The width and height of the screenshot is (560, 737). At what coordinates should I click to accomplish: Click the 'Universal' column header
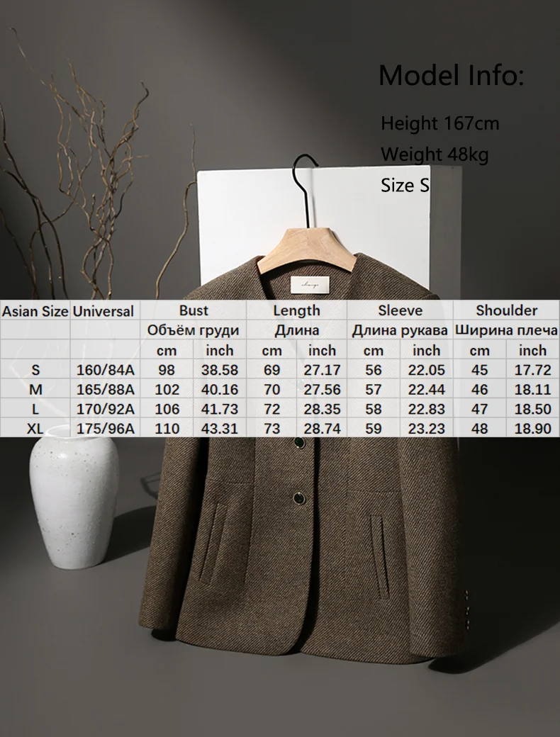(103, 311)
